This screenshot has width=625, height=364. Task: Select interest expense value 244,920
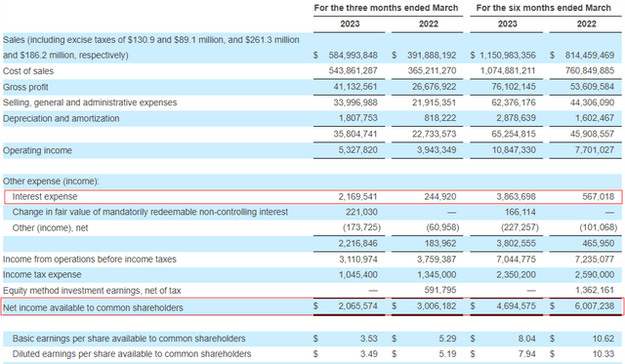point(440,197)
